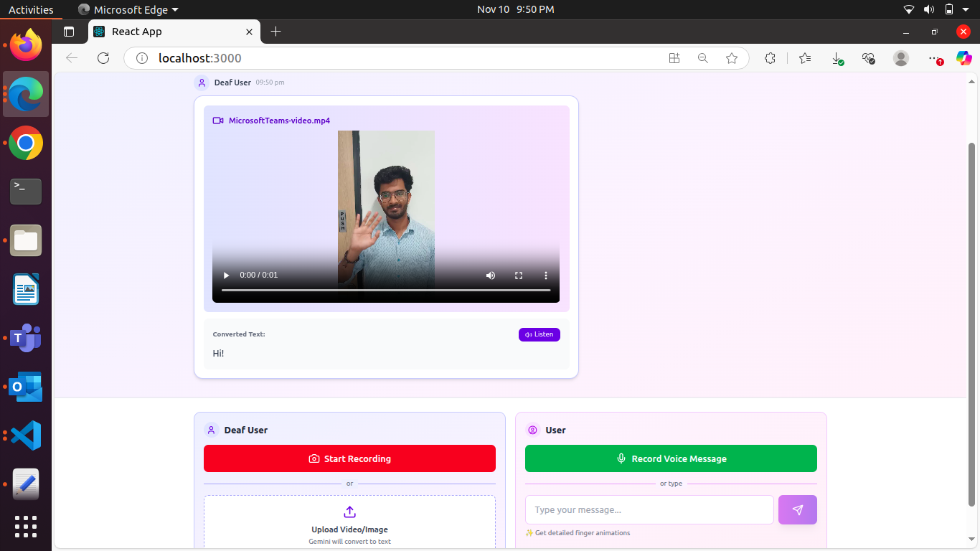Click the microphone icon on Record Voice Message

point(621,458)
